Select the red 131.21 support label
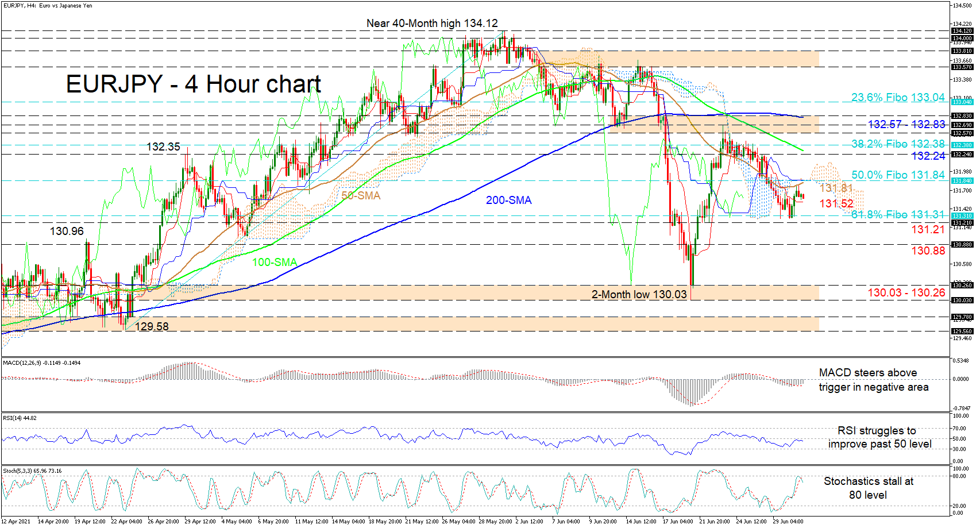980x528 pixels. [928, 230]
